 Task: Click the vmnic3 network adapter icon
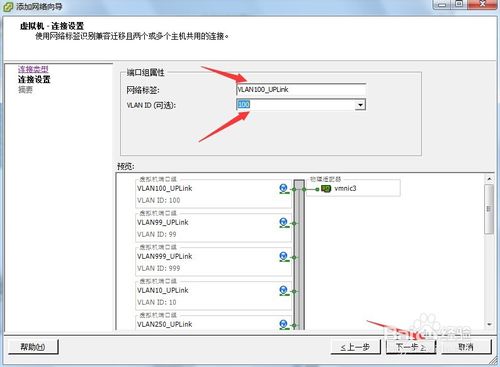pyautogui.click(x=325, y=189)
